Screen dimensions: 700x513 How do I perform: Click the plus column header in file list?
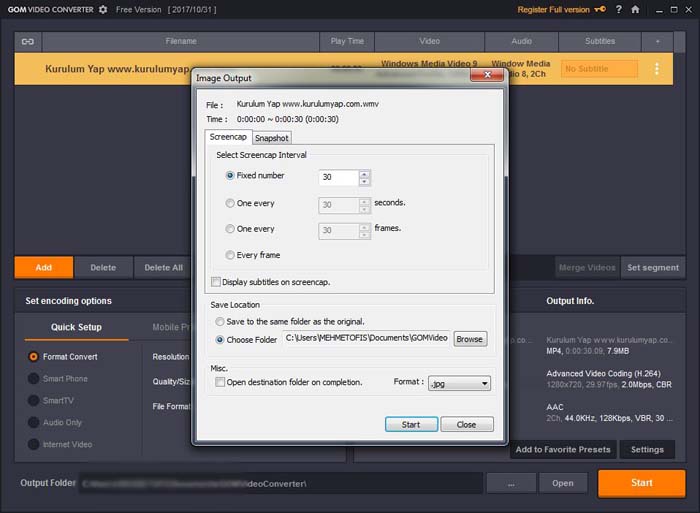coord(658,42)
